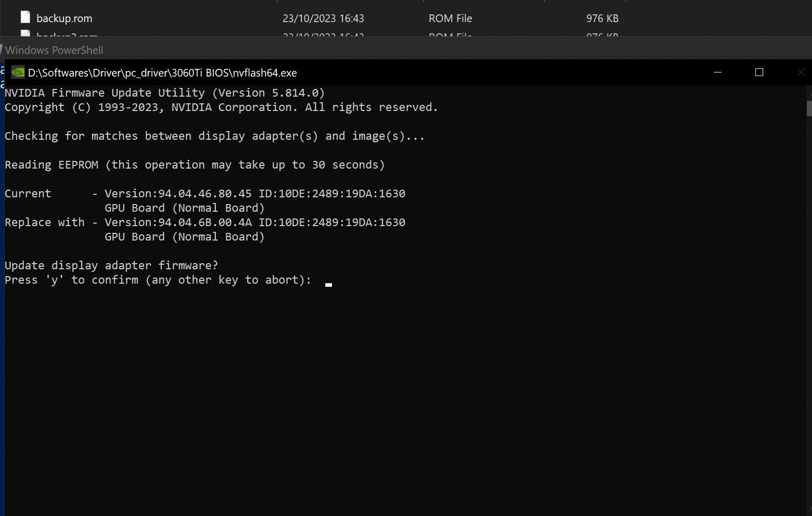This screenshot has width=812, height=516.
Task: Click the 23/10/2023 16:43 date of backup.rom
Action: [323, 19]
